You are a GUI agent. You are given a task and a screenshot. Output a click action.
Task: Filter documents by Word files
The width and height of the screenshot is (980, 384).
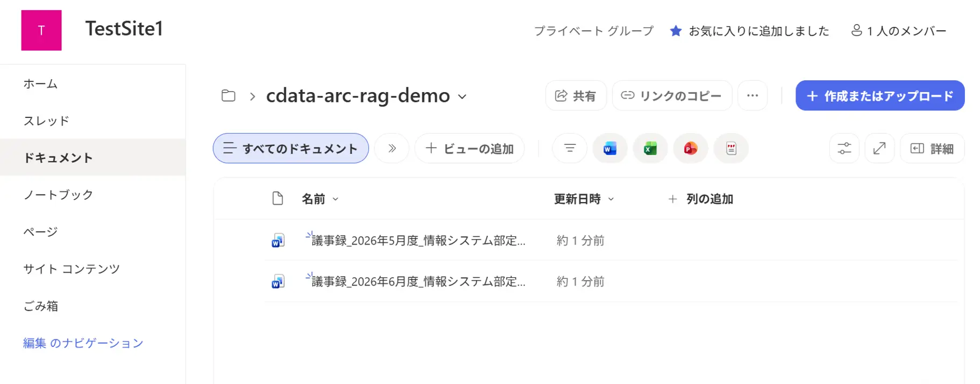(x=609, y=148)
